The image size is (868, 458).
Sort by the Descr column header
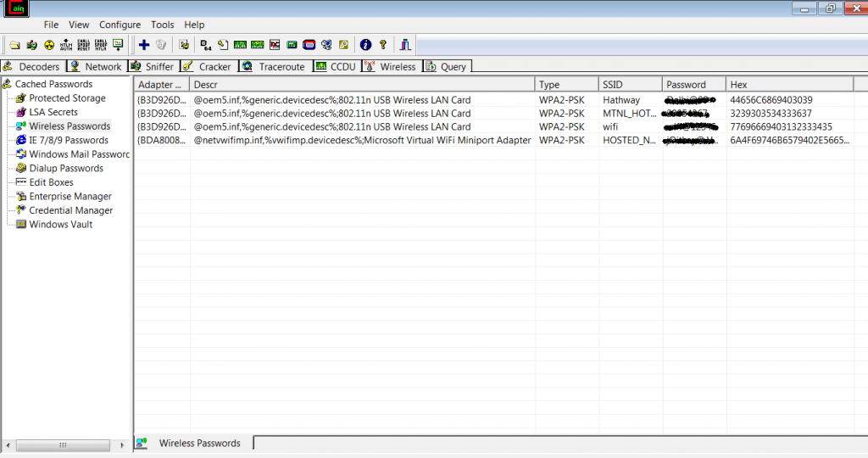(x=362, y=84)
